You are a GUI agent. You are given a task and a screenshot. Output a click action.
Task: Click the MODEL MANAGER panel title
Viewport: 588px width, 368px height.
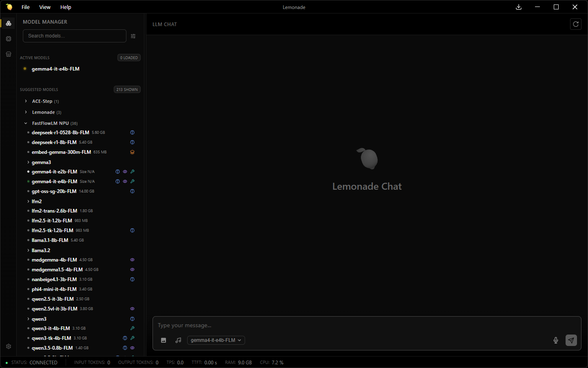coord(45,22)
